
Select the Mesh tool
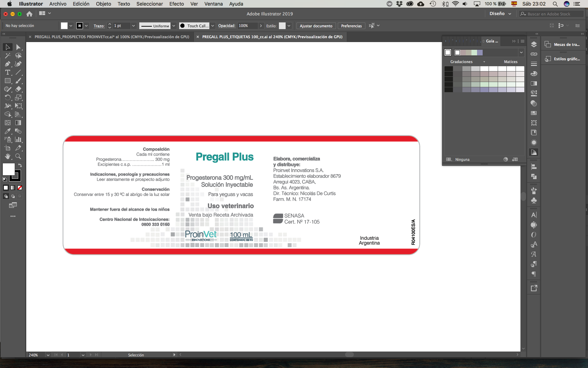coord(8,123)
